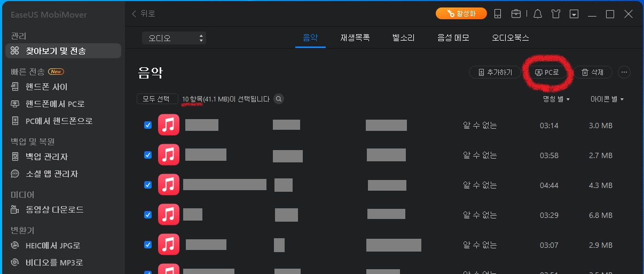Image resolution: width=644 pixels, height=274 pixels.
Task: Click the HEIC에서 JPG로 convert icon
Action: [15, 246]
